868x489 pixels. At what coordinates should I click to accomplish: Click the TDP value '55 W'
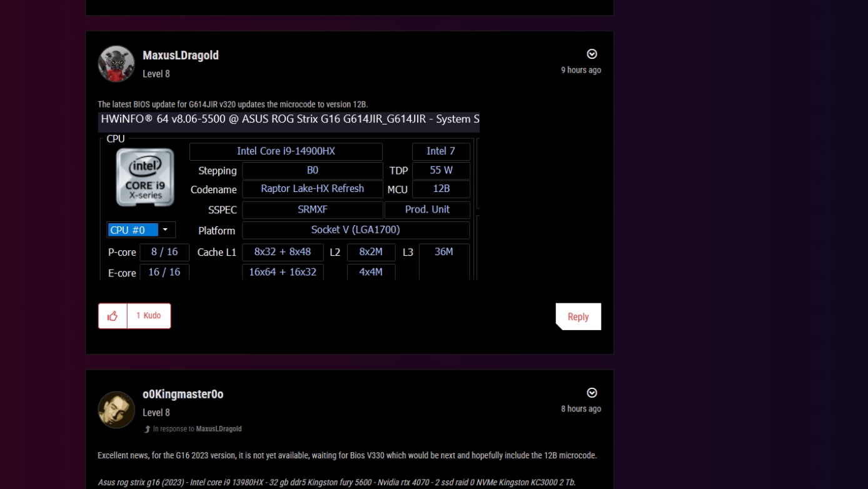point(442,170)
